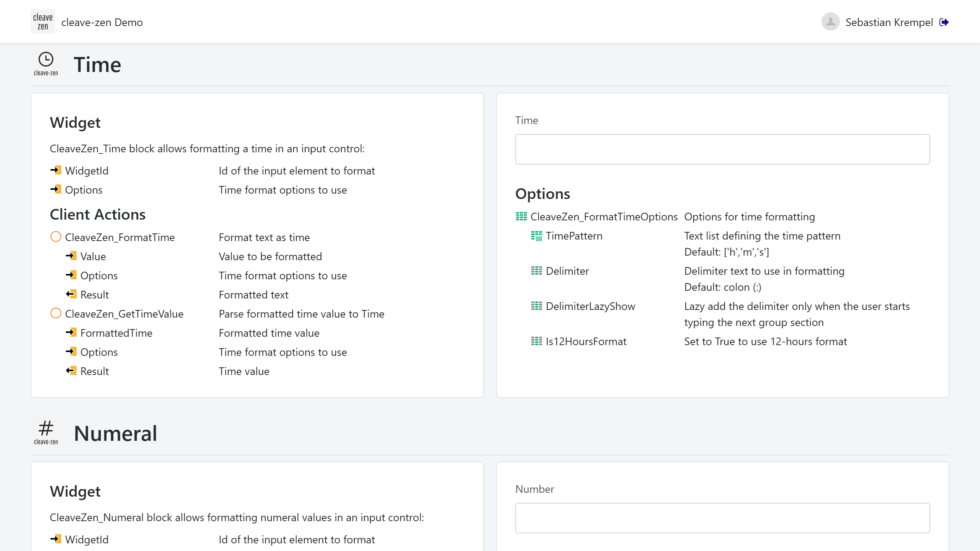Click the Sebastian Krempel username
Image resolution: width=980 pixels, height=551 pixels.
[889, 22]
